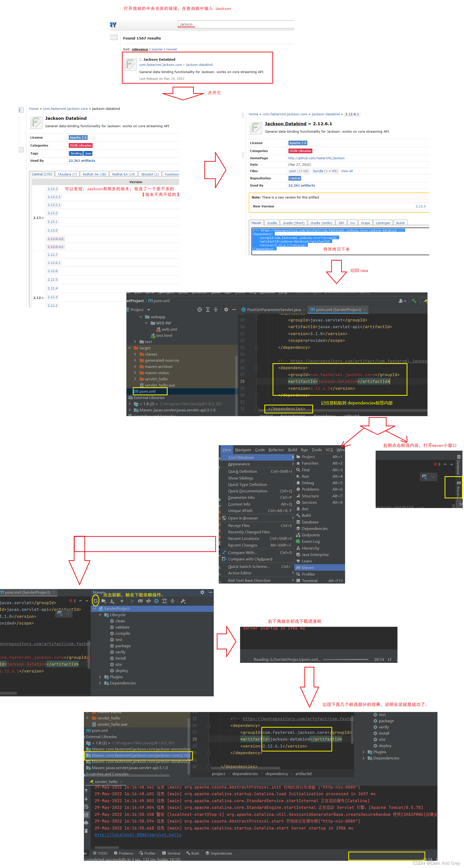464x868 pixels.
Task: Click the console trash clear-all icon
Action: tap(86, 830)
